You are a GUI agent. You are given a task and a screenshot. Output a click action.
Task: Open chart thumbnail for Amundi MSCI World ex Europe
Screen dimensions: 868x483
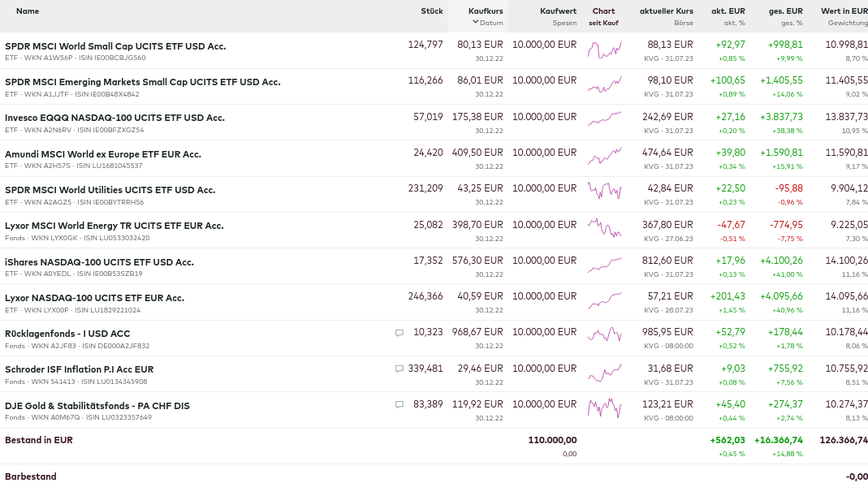click(604, 157)
